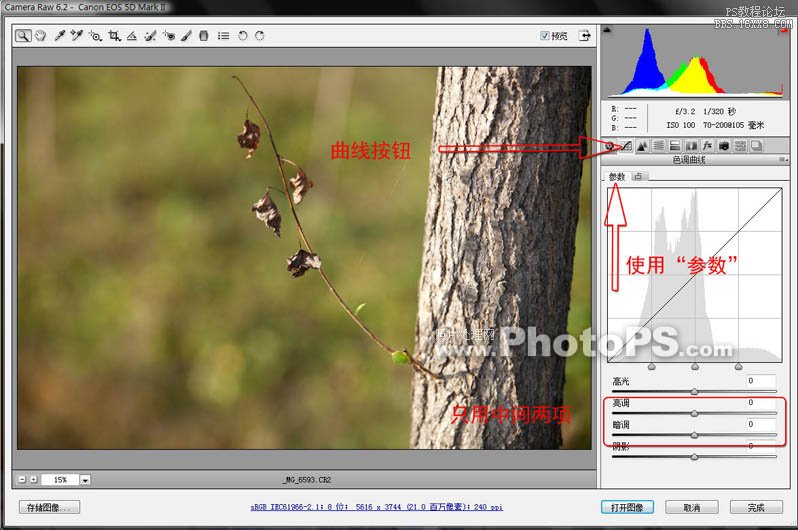Click the 15% zoom level field
Viewport: 798px width, 530px height.
coord(60,480)
